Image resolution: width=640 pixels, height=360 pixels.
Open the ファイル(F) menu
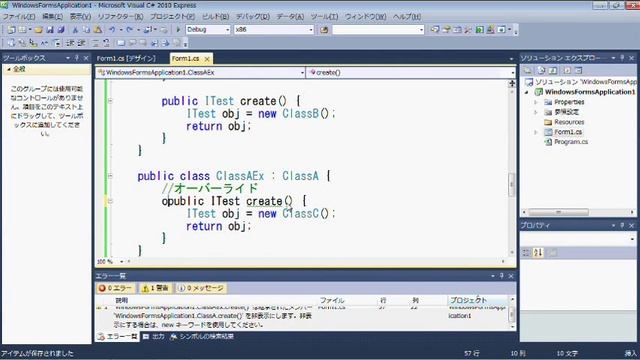click(19, 17)
